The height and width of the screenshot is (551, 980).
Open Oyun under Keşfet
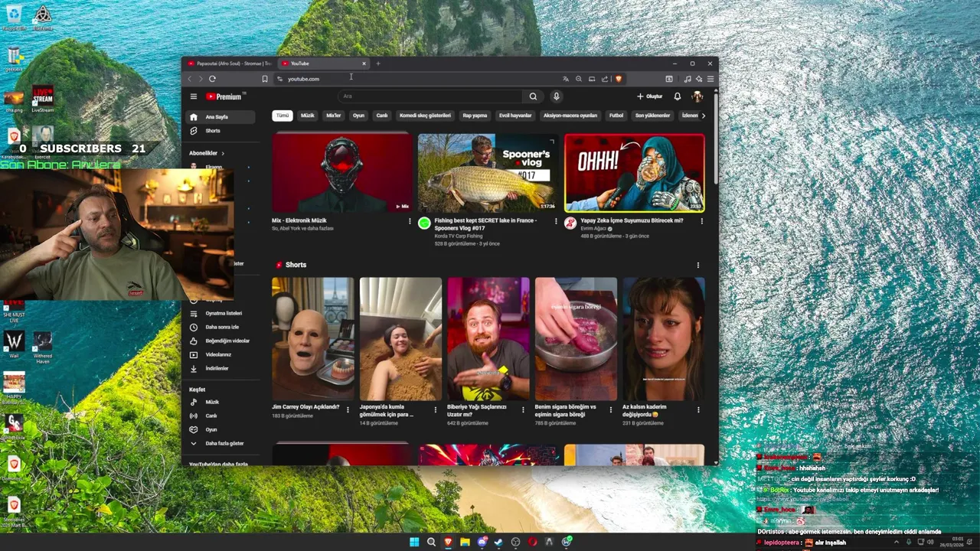(x=222, y=429)
